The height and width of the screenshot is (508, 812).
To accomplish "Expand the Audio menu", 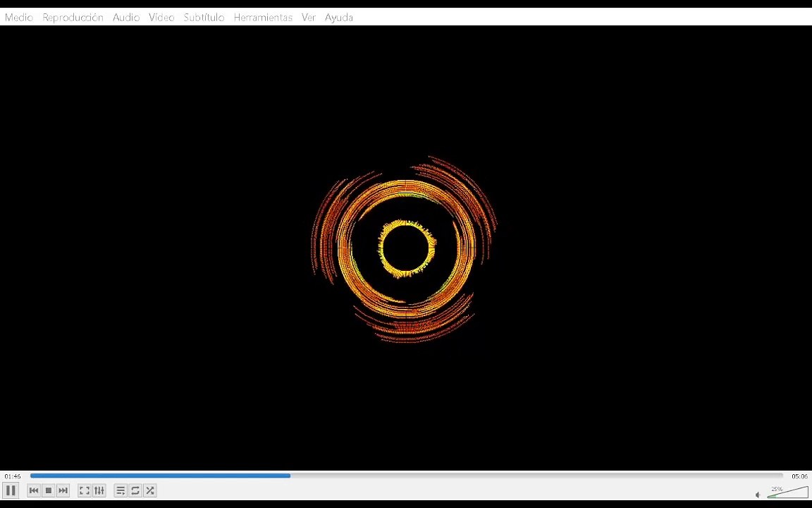I will (x=126, y=17).
